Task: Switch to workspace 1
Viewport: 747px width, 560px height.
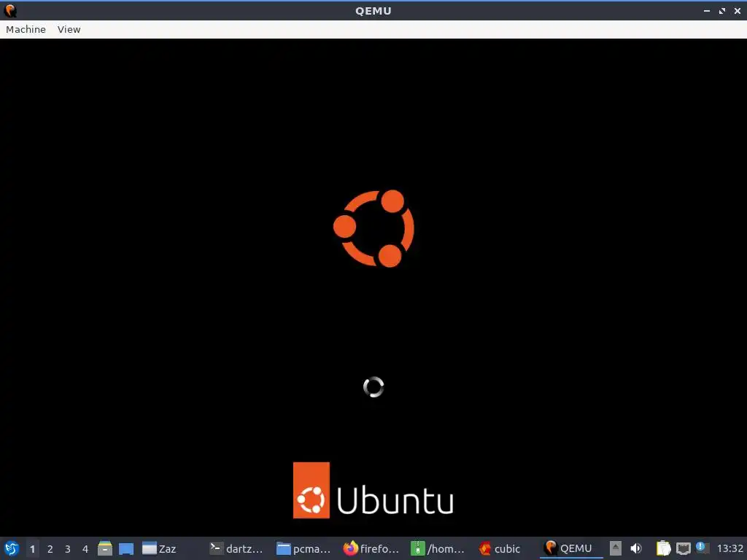Action: tap(32, 548)
